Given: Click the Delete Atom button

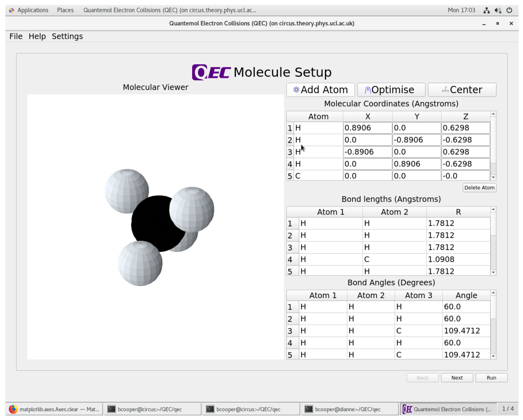Looking at the screenshot, I should (479, 188).
